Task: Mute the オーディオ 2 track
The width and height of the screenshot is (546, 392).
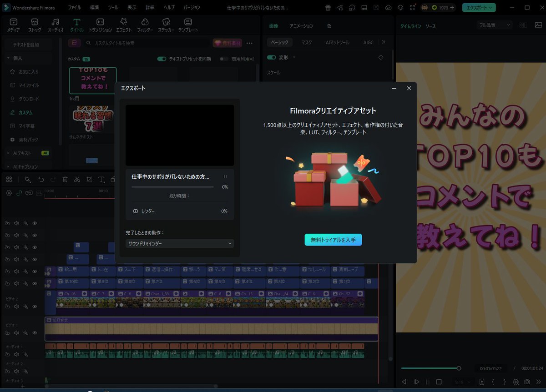Action: (16, 371)
